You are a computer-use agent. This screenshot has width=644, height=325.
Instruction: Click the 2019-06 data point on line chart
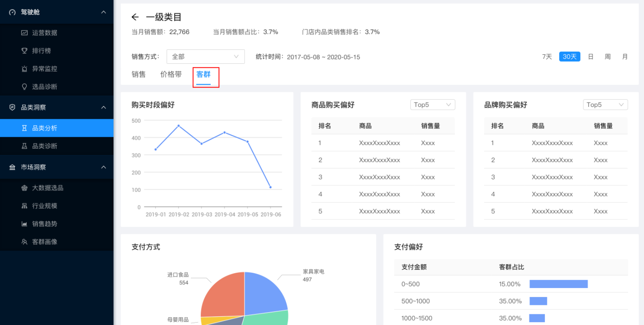(270, 187)
